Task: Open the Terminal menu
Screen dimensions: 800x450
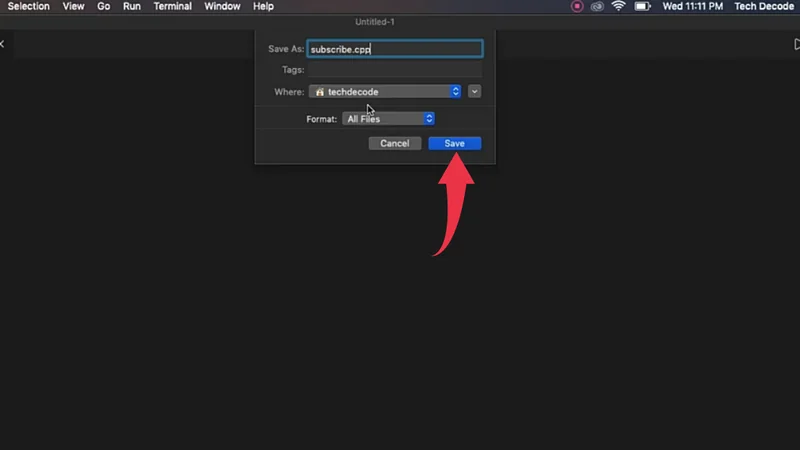Action: [x=173, y=6]
